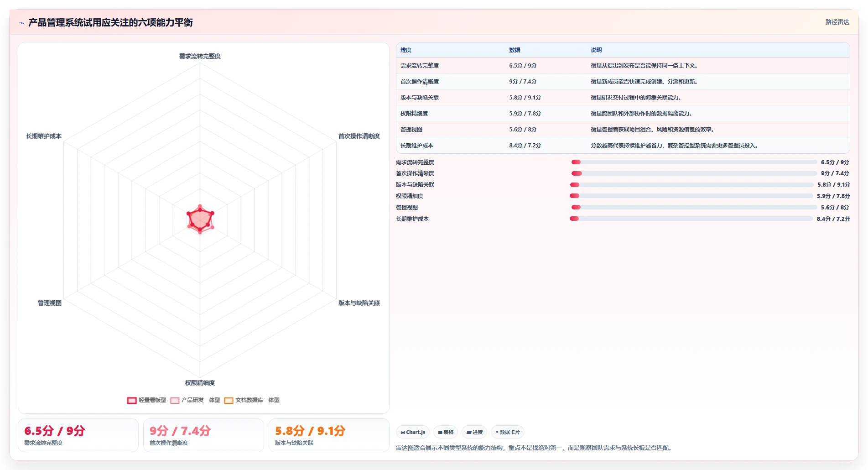Screen dimensions: 868x470
Task: Click the radar axis label 长期维护成本
Action: pyautogui.click(x=44, y=136)
